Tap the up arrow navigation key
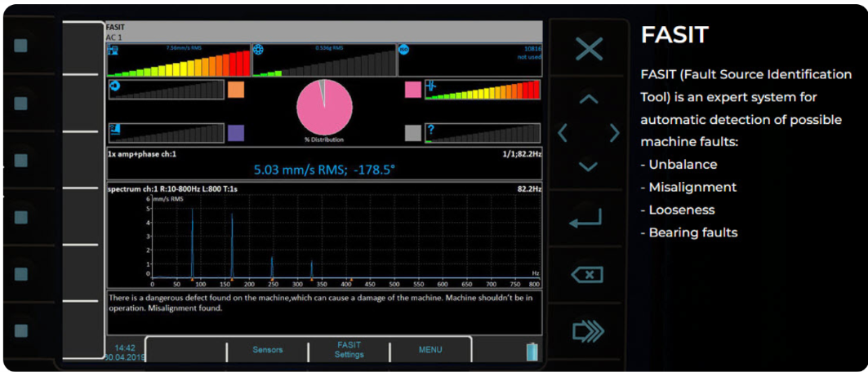This screenshot has height=372, width=868. pyautogui.click(x=589, y=99)
